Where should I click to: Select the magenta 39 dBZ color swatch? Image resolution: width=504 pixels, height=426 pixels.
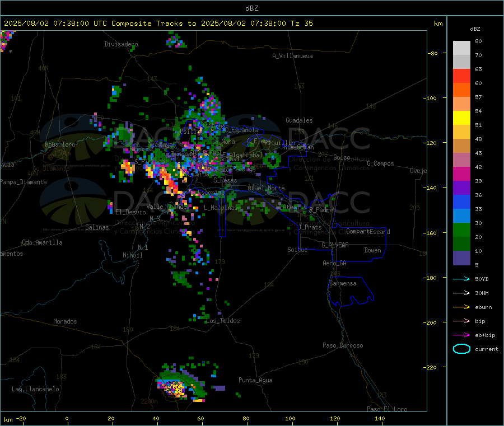tap(461, 174)
